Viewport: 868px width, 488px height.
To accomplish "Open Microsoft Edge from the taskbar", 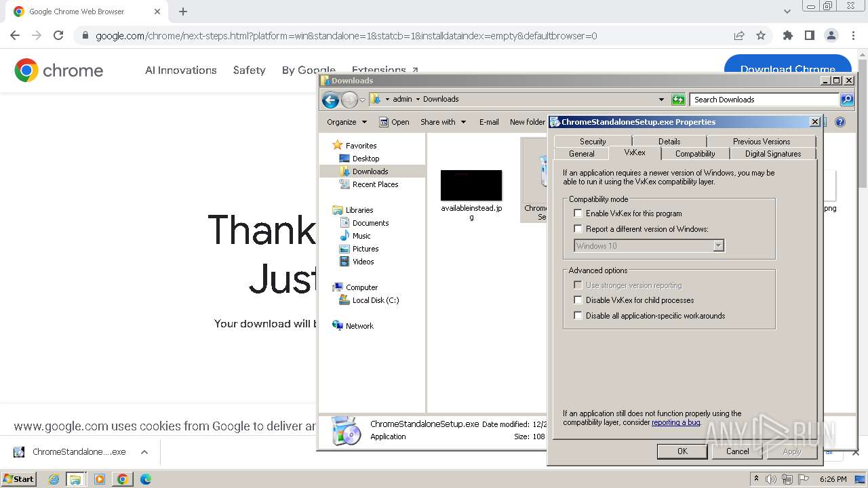I will (x=145, y=479).
